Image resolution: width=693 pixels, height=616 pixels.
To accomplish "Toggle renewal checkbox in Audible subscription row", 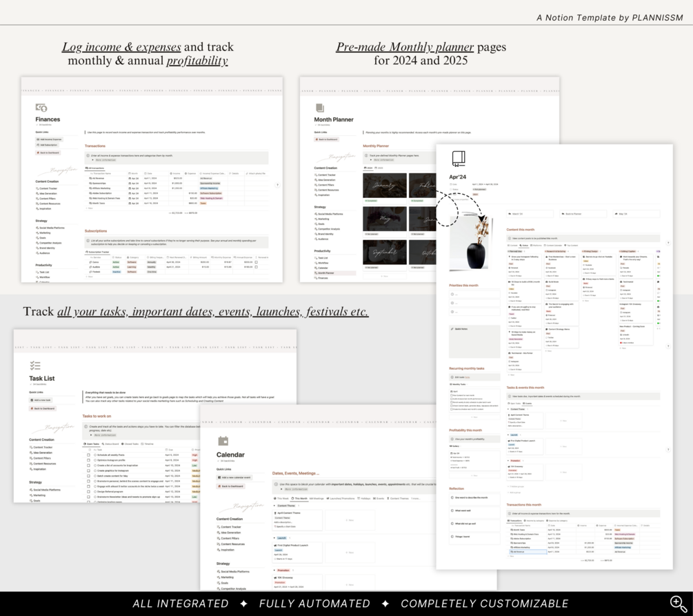I will (257, 267).
